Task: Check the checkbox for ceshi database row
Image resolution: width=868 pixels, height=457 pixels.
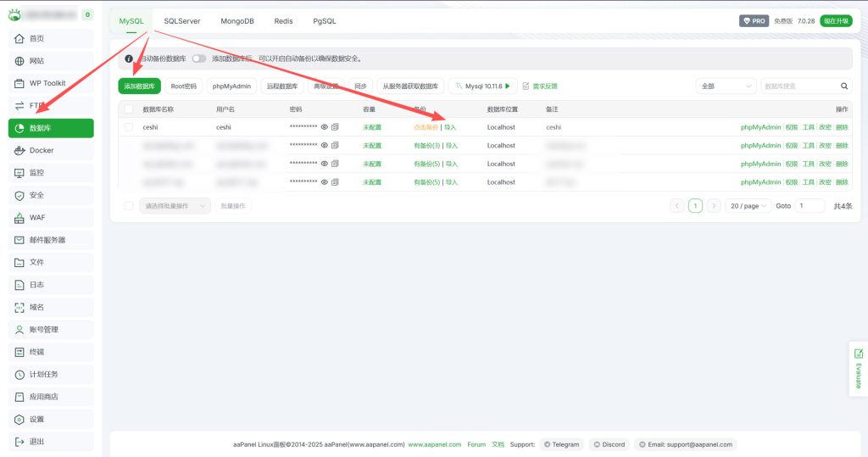Action: [129, 127]
